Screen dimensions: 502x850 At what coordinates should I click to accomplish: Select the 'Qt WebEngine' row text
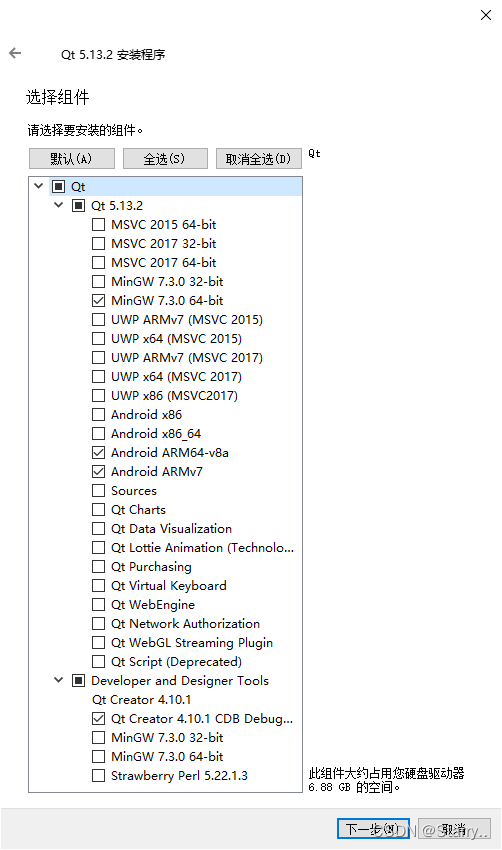tap(153, 605)
